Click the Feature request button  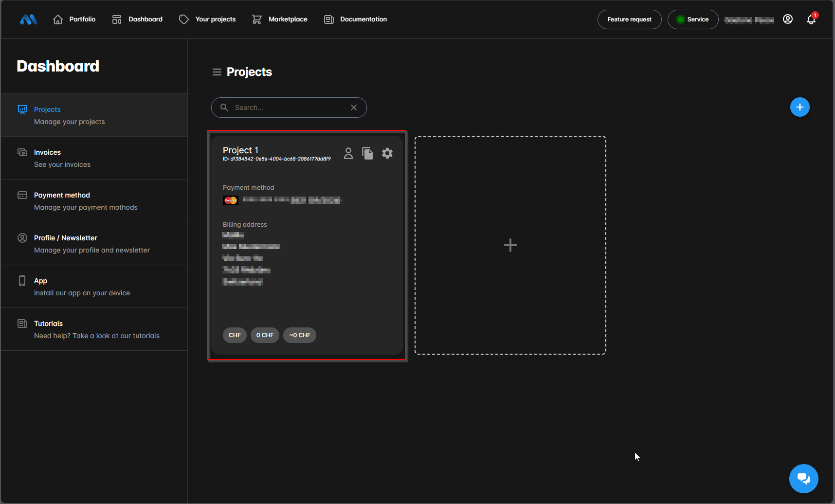pos(629,19)
